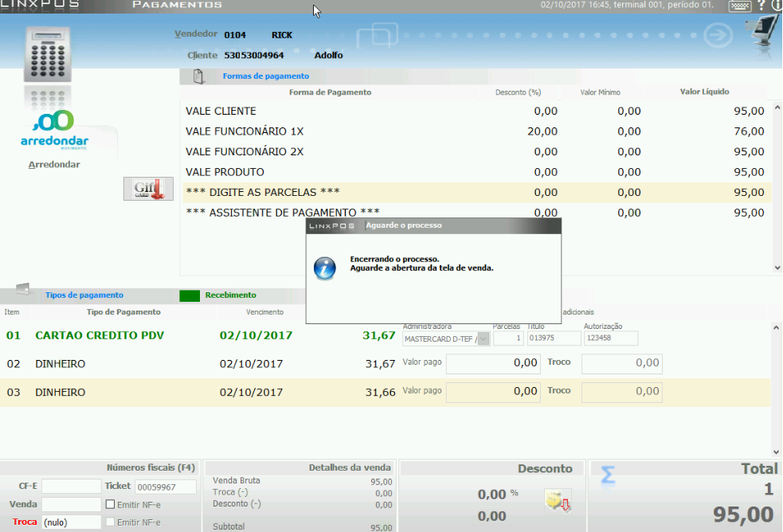Image resolution: width=783 pixels, height=532 pixels.
Task: Click the on-screen keyboard icon
Action: click(x=739, y=6)
